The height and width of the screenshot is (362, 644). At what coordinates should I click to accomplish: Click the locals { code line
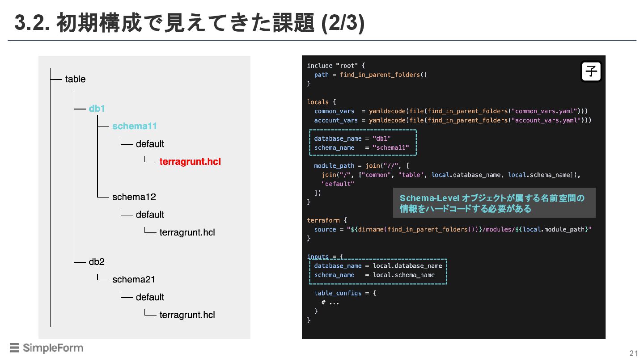pos(322,102)
